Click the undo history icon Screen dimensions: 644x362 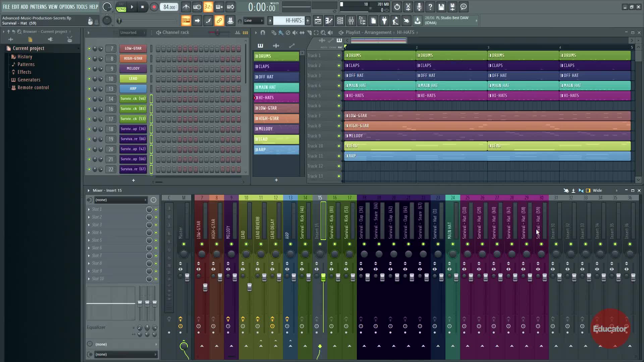(x=397, y=7)
